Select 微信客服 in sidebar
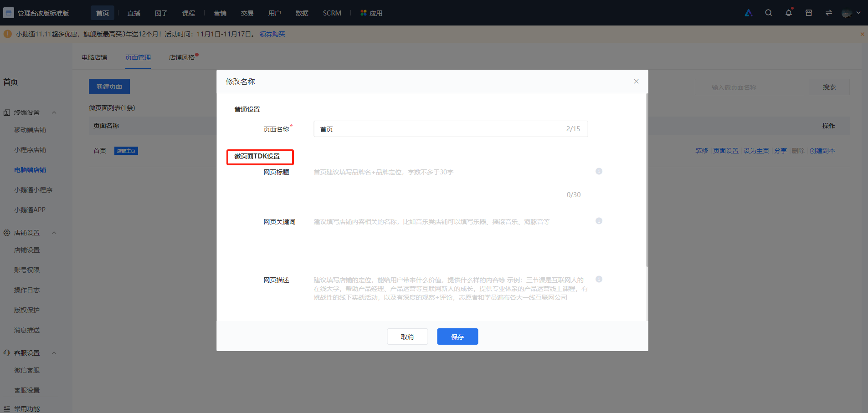Screen dimensions: 868x413 point(27,370)
